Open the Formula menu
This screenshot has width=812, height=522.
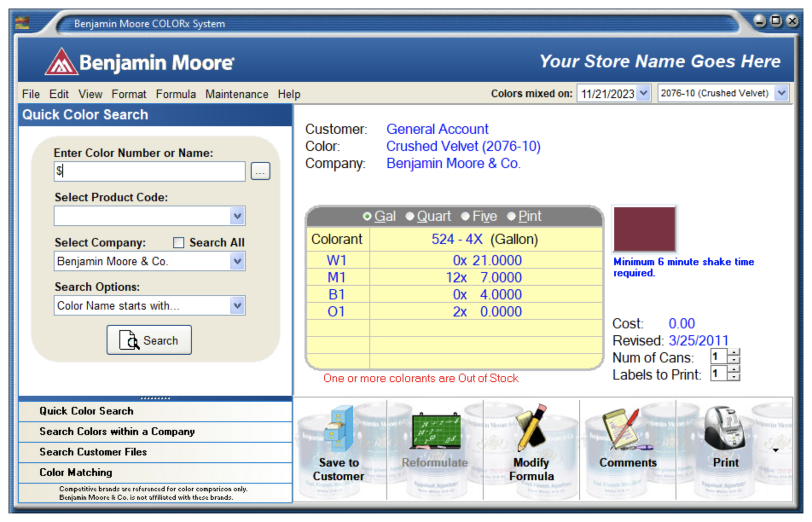pyautogui.click(x=176, y=94)
